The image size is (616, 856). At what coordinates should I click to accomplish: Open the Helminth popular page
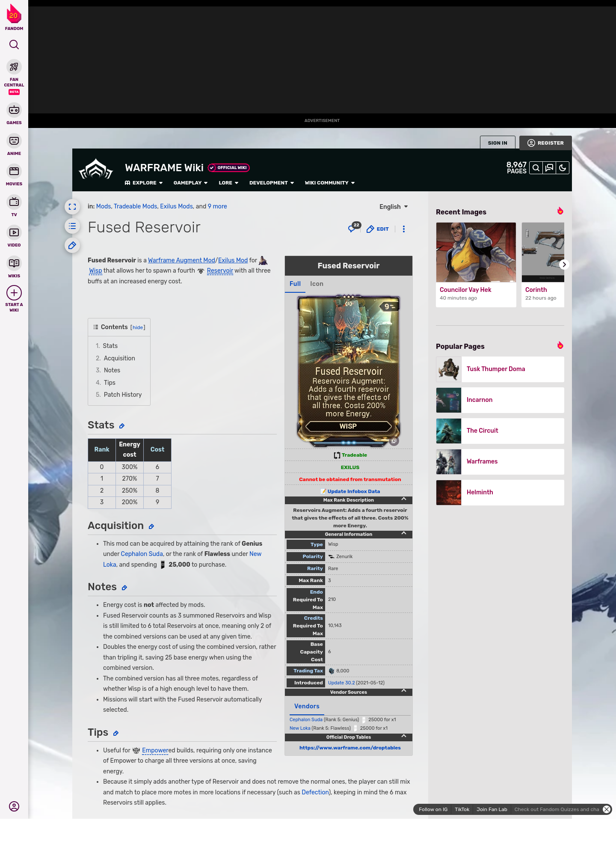(500, 493)
